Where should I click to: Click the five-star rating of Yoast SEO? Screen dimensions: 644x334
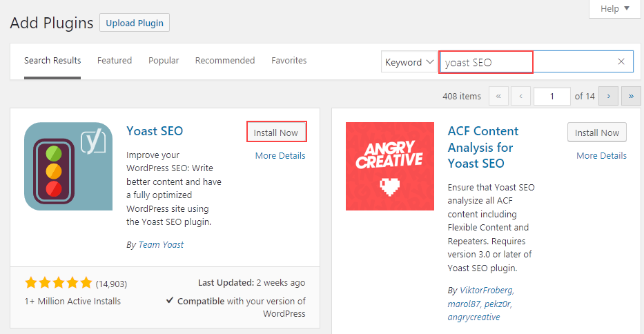pos(58,283)
